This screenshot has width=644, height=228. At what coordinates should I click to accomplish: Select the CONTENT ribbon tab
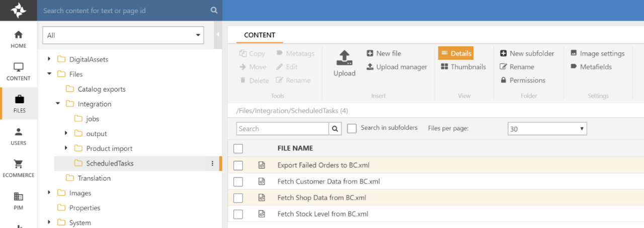260,35
